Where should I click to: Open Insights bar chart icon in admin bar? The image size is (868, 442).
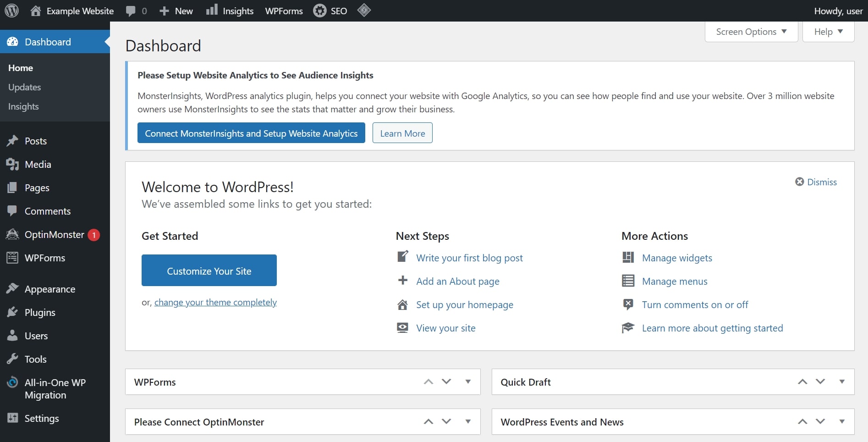pos(212,10)
